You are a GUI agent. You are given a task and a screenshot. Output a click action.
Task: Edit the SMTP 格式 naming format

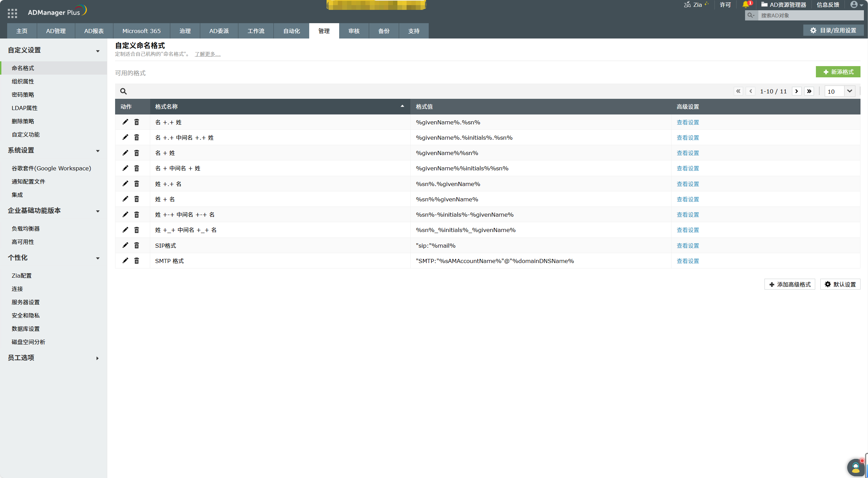pyautogui.click(x=125, y=261)
